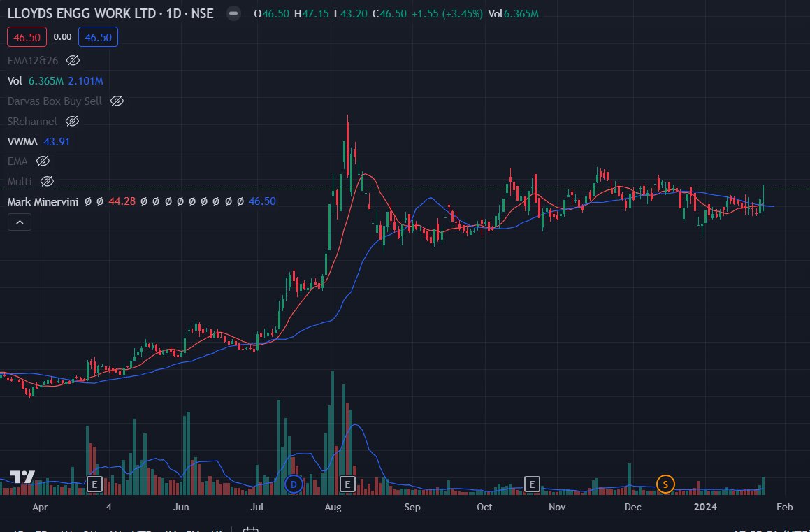Toggle visibility of the SRchannel indicator
Screen dimensions: 810x532
click(x=72, y=122)
